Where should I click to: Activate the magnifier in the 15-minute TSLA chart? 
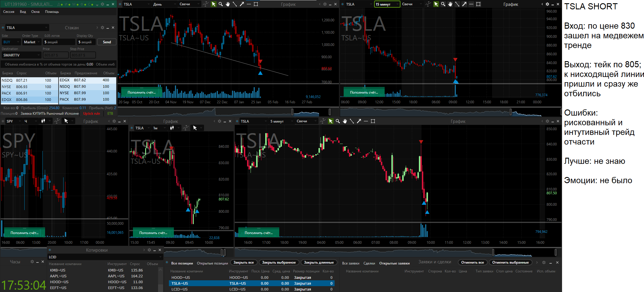[x=443, y=4]
